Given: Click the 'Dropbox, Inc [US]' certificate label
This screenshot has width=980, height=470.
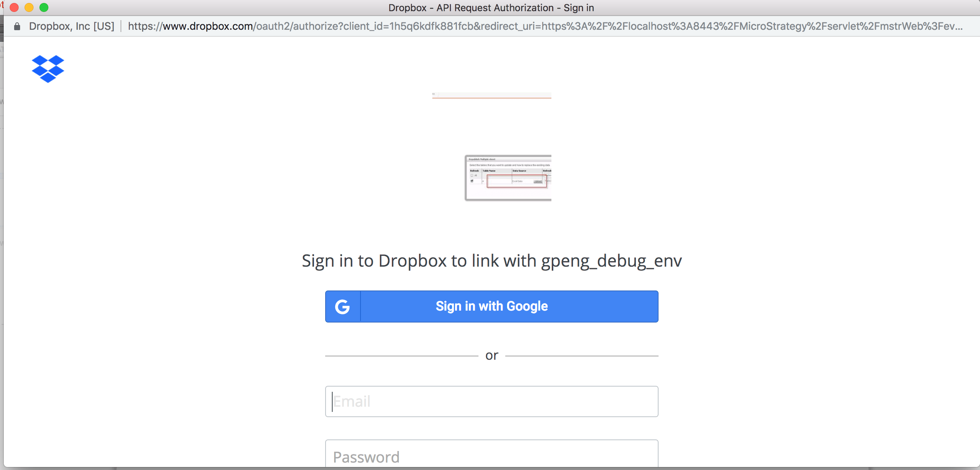Looking at the screenshot, I should [x=71, y=26].
